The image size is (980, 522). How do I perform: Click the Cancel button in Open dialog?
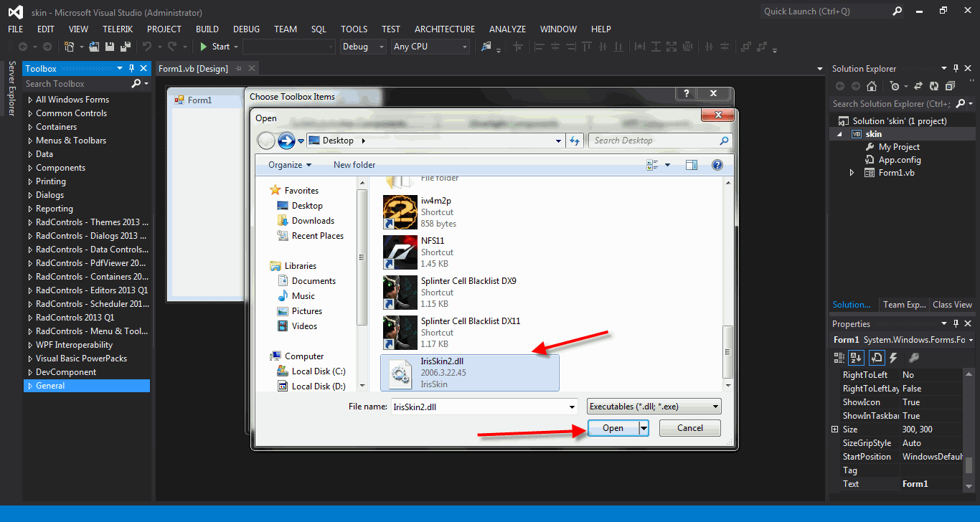click(x=690, y=428)
